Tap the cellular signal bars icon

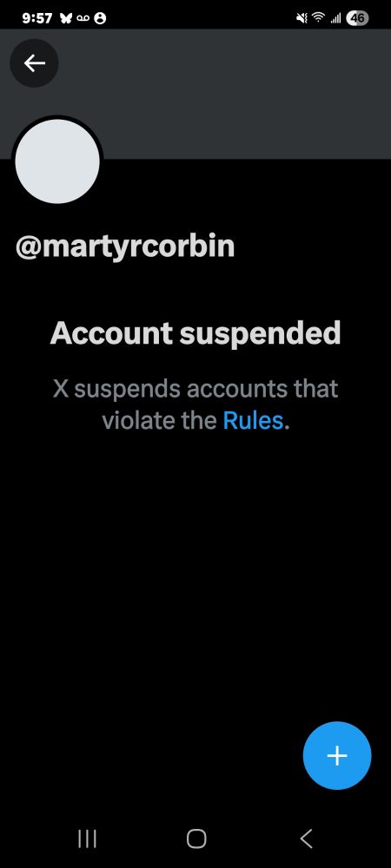(x=335, y=19)
